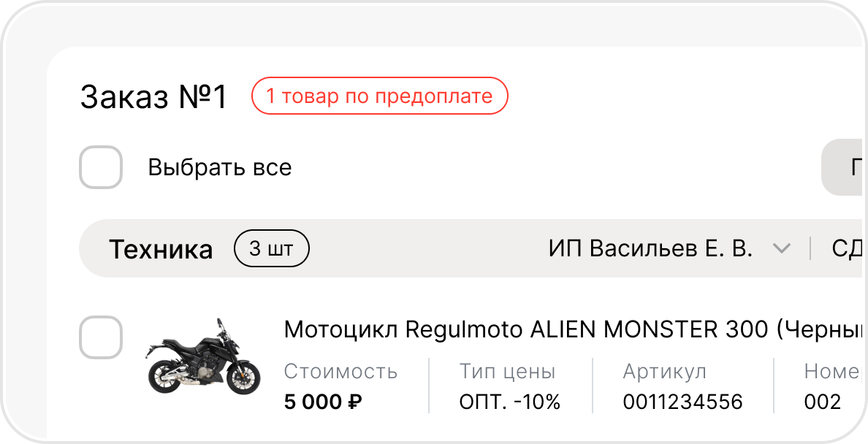Select the "Техника" category header
Viewport: 868px width, 444px height.
[161, 250]
